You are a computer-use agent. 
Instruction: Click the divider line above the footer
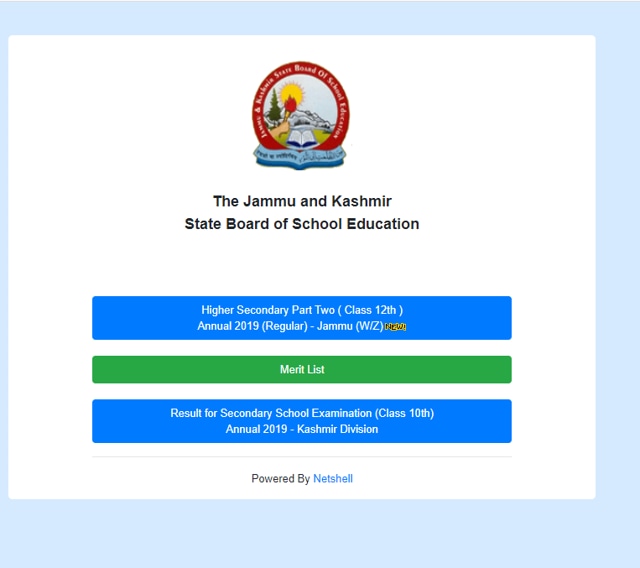click(301, 457)
